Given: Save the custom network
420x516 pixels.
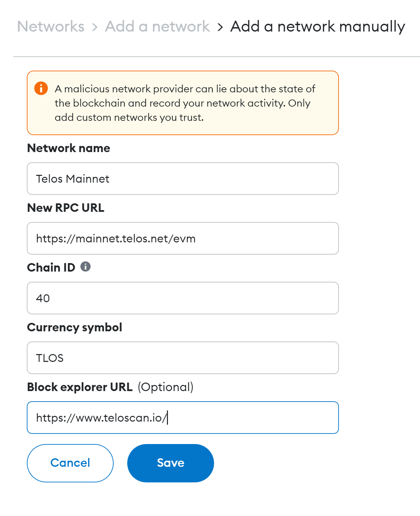Looking at the screenshot, I should (x=170, y=463).
